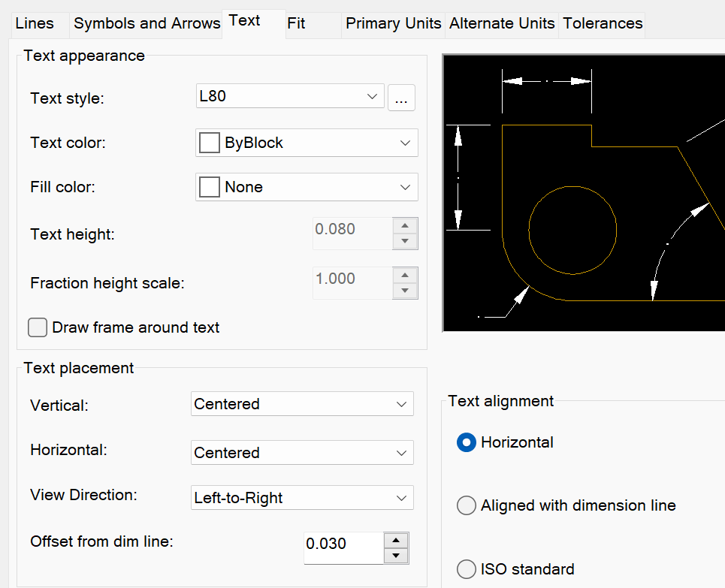Increase Offset from dim line with up arrow

click(397, 539)
